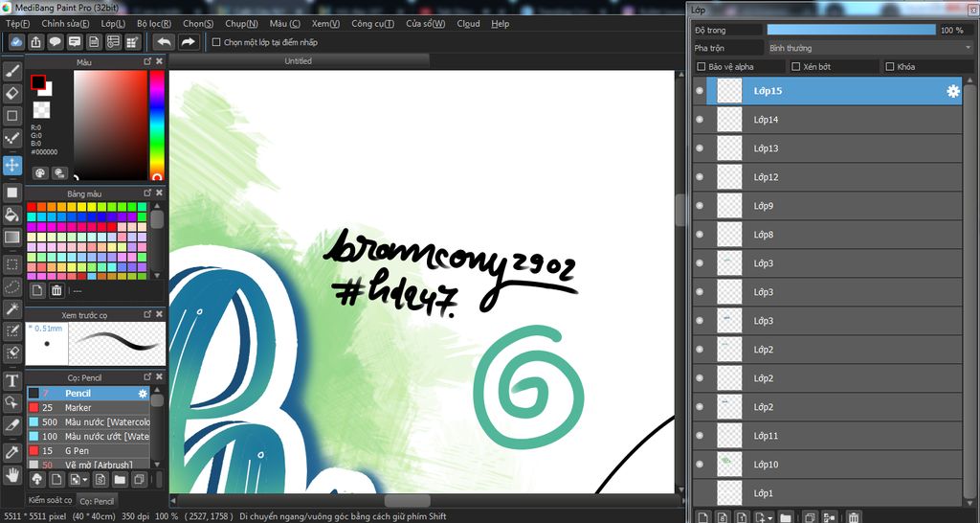
Task: Toggle visibility of layer Lớp10
Action: coord(700,465)
